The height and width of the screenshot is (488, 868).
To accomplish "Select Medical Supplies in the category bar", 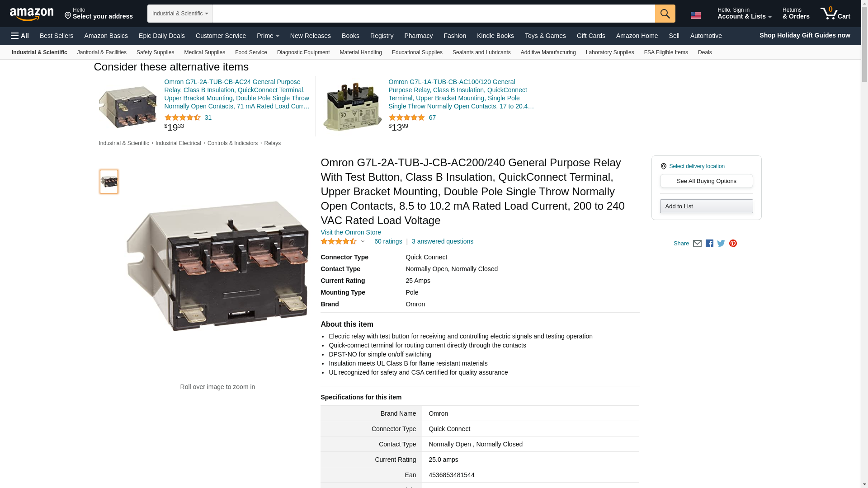I will point(204,52).
